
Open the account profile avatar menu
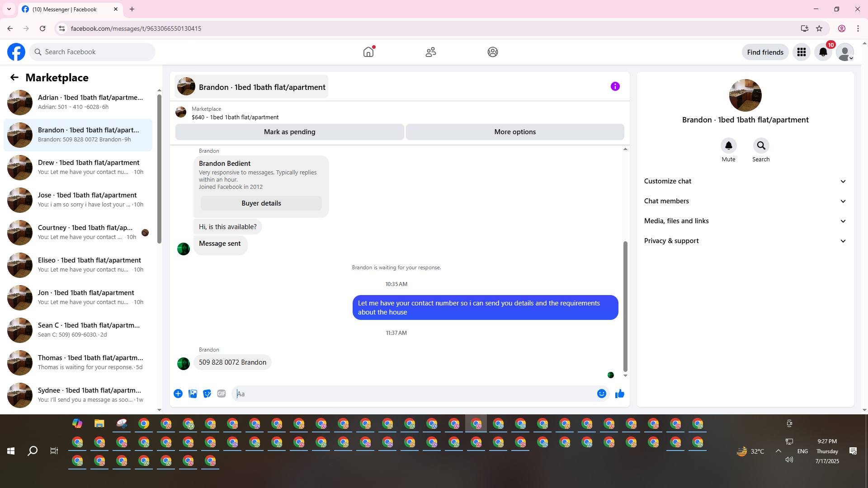(844, 52)
